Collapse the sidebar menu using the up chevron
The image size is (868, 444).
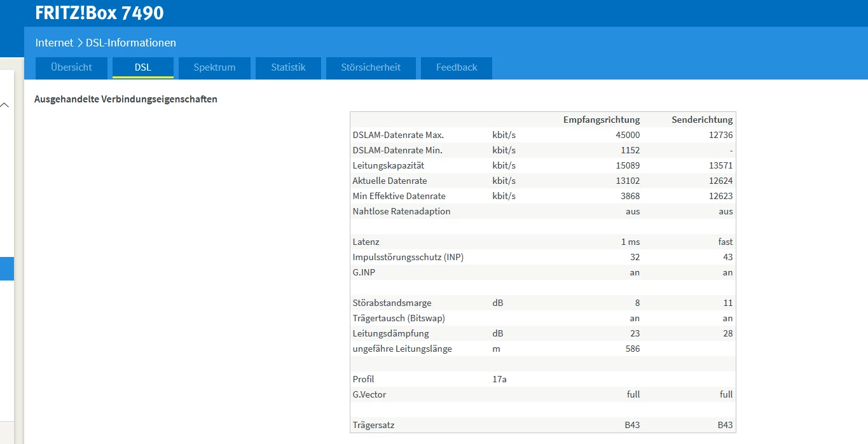(5, 105)
